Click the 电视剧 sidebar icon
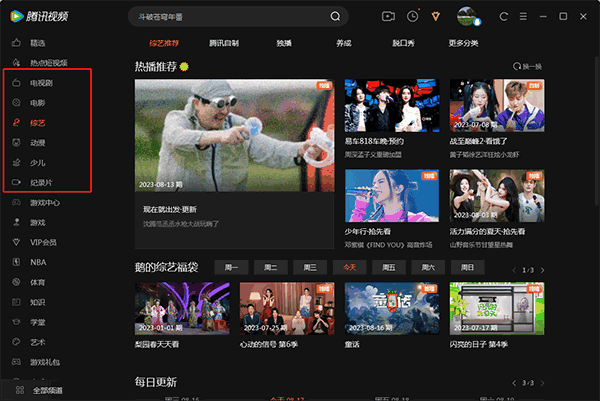This screenshot has height=401, width=600. tap(16, 82)
